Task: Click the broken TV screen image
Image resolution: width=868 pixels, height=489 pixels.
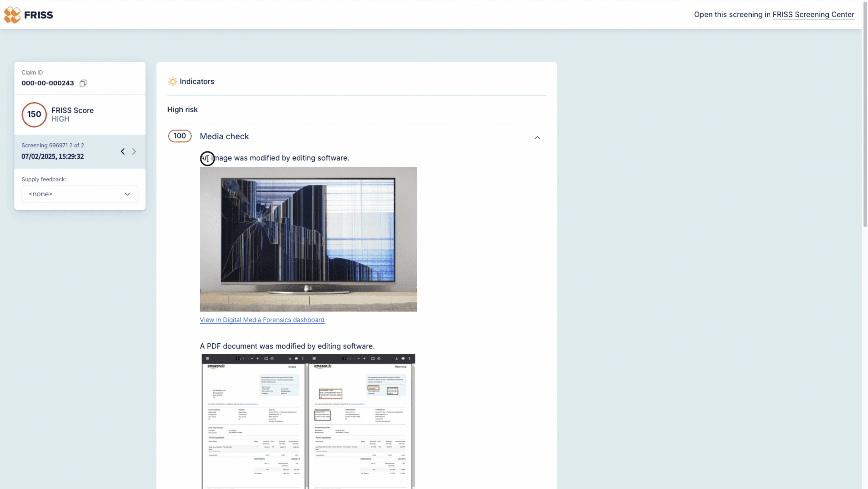Action: 308,239
